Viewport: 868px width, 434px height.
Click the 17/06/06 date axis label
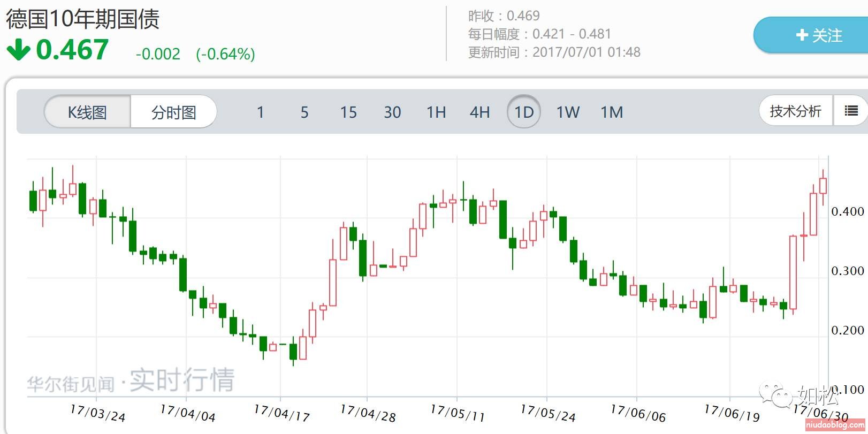638,413
